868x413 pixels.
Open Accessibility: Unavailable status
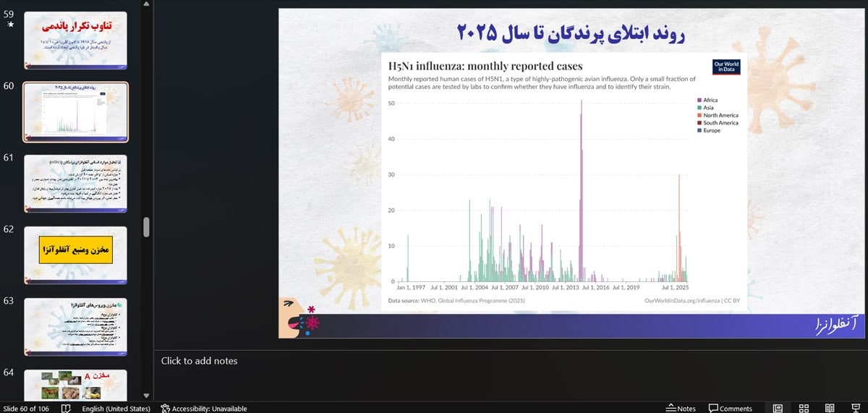click(204, 408)
